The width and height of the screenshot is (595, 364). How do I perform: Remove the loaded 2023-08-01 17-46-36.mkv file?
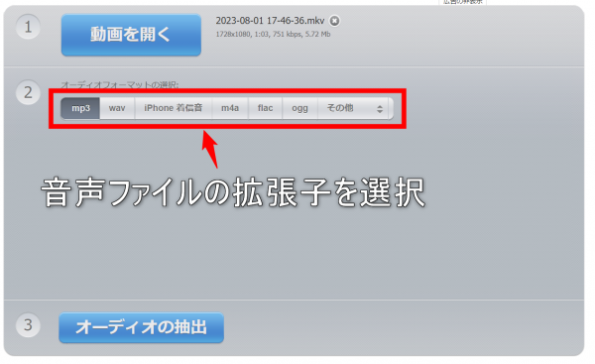pos(334,21)
